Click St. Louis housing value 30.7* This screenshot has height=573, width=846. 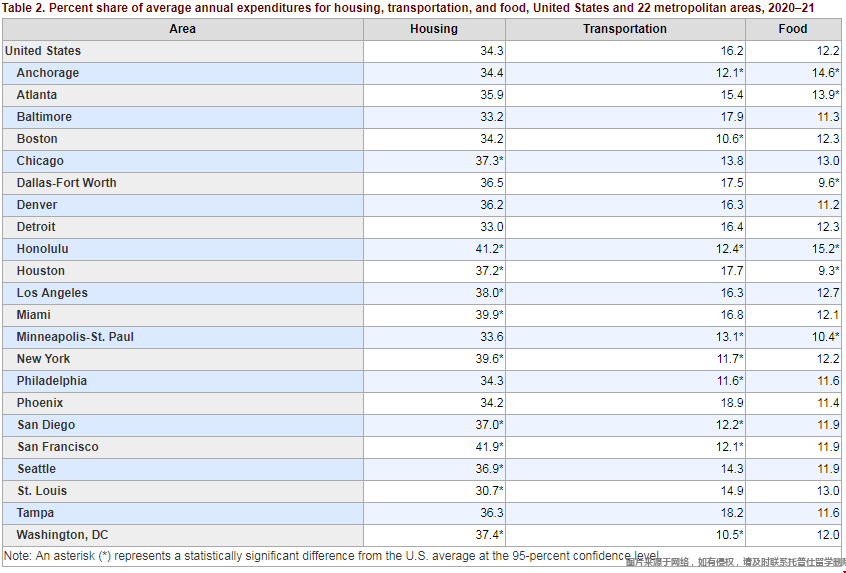(x=487, y=491)
